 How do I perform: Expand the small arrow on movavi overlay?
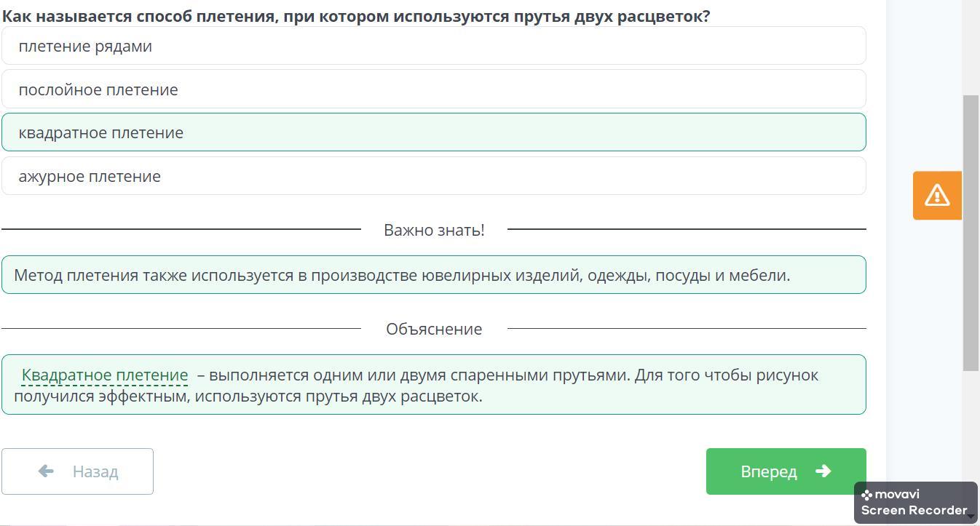(972, 516)
